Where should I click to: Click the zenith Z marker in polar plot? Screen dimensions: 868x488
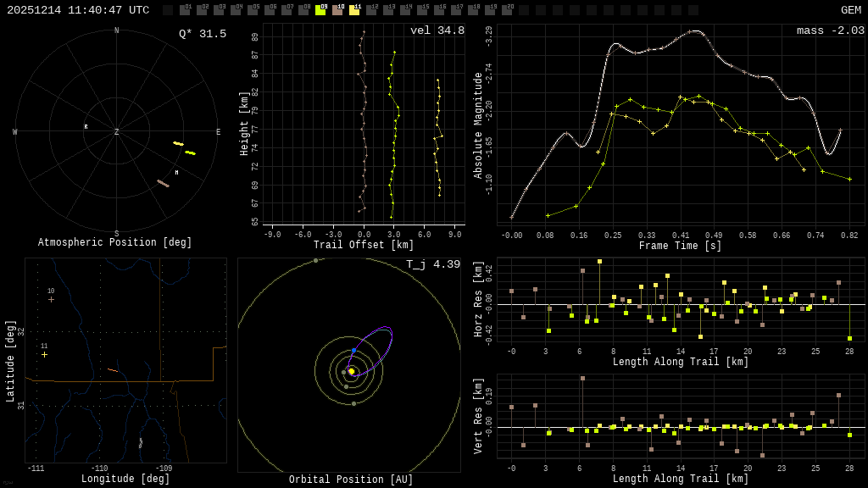point(117,132)
